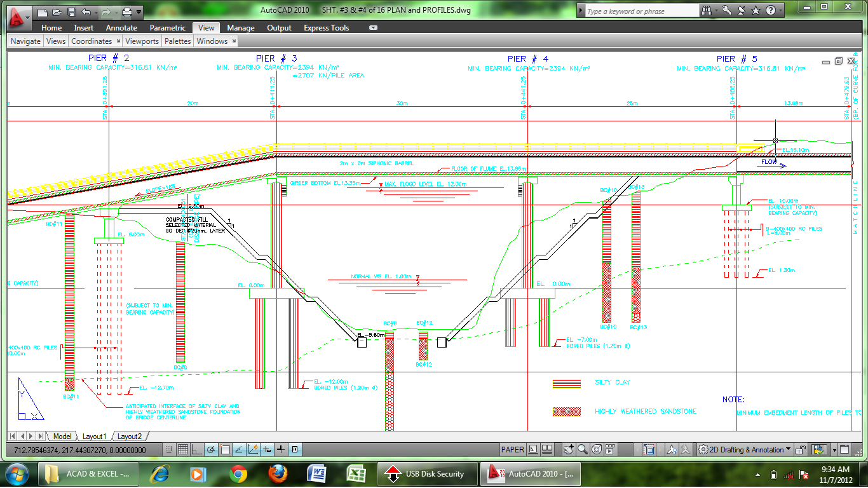This screenshot has height=488, width=868.
Task: Open the Palettes ribbon panel
Action: (178, 41)
